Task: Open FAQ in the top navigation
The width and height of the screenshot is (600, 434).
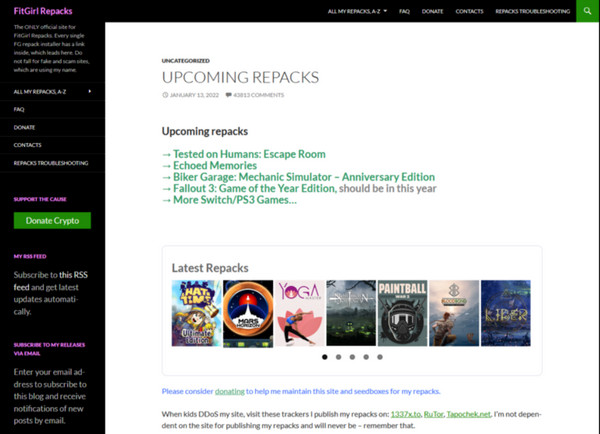Action: click(404, 11)
